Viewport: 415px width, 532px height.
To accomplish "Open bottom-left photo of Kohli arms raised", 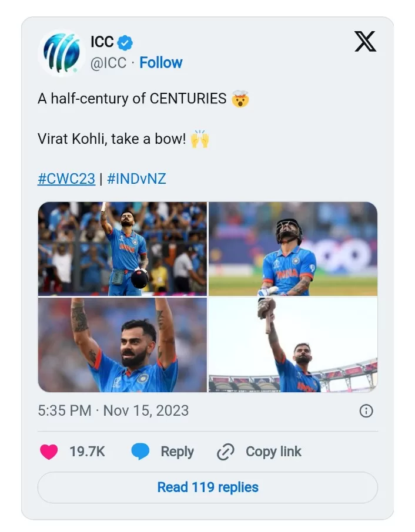I will pos(122,345).
